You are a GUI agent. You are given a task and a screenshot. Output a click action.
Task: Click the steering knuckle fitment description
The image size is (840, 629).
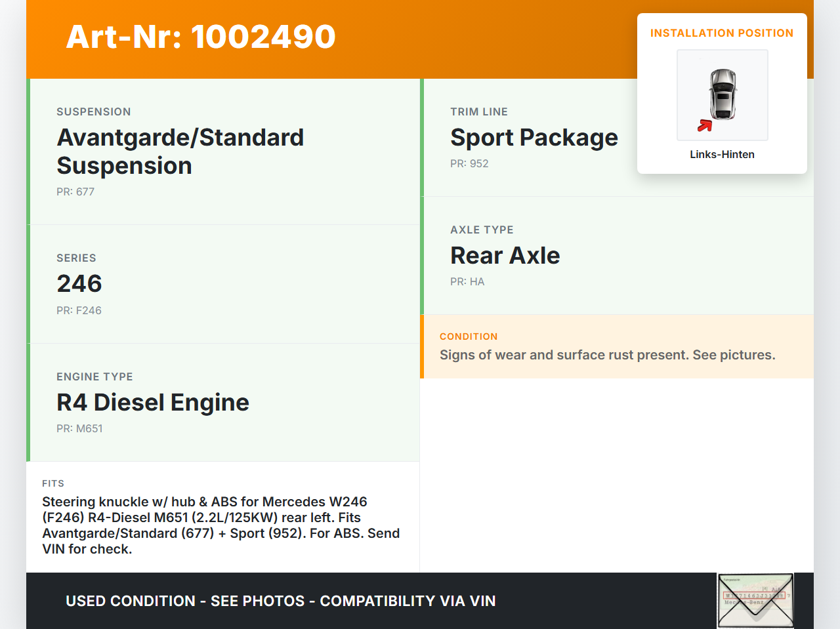220,525
